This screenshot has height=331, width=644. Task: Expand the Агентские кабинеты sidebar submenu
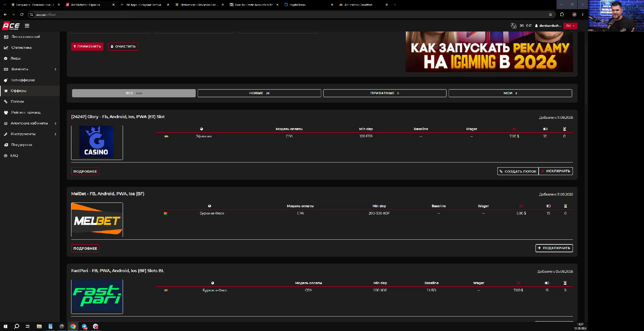point(55,123)
